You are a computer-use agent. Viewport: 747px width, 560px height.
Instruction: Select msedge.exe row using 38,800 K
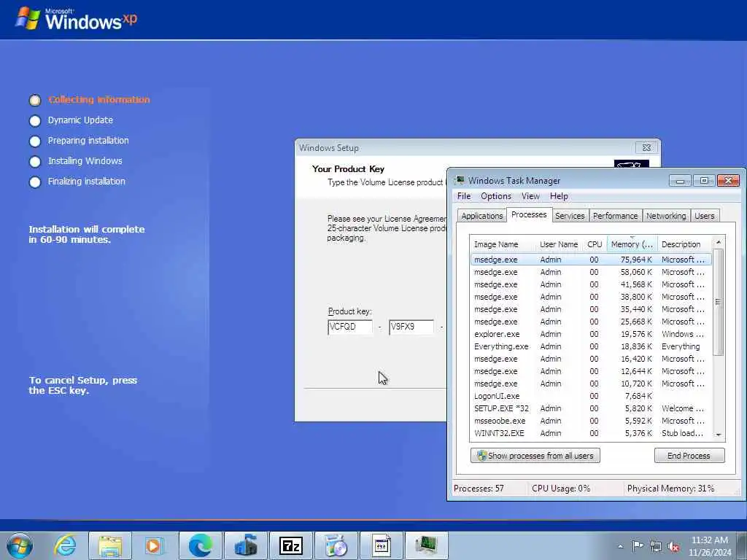pos(591,297)
